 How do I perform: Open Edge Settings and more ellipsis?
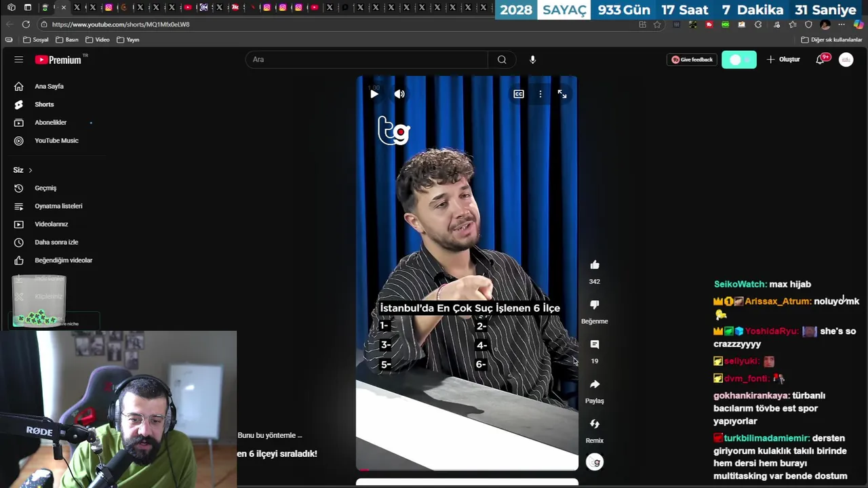[x=842, y=24]
